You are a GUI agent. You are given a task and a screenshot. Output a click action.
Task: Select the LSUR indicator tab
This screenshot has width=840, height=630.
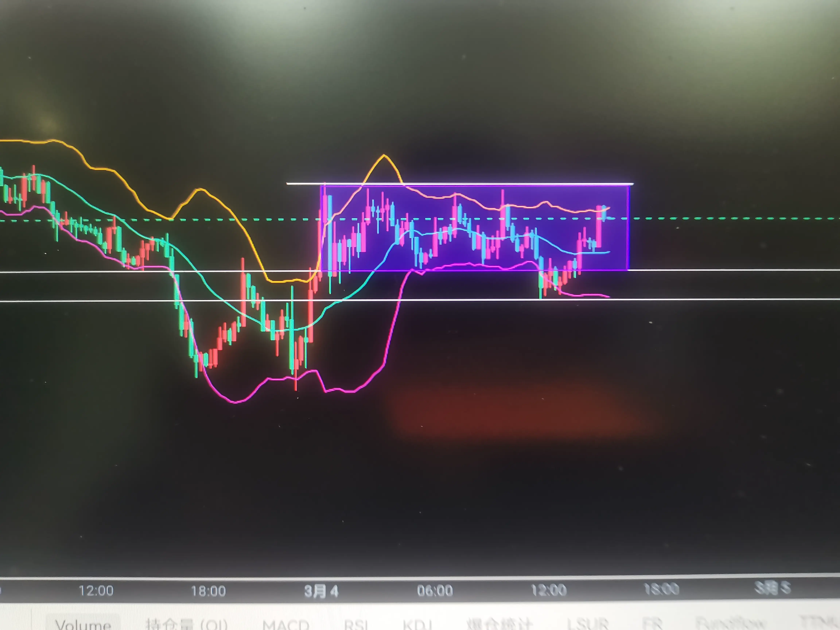pos(588,623)
